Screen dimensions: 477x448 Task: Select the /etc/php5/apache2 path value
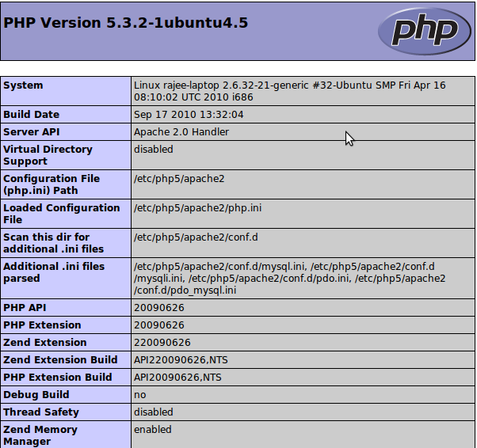pyautogui.click(x=179, y=179)
